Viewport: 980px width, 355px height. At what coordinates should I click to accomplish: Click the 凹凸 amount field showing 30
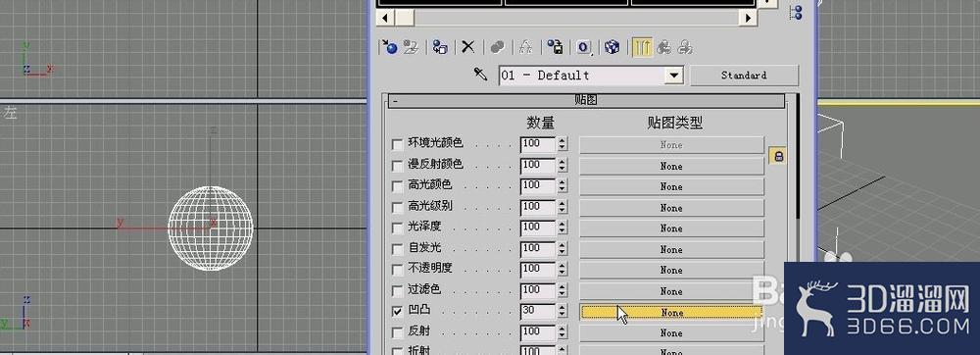pyautogui.click(x=538, y=311)
